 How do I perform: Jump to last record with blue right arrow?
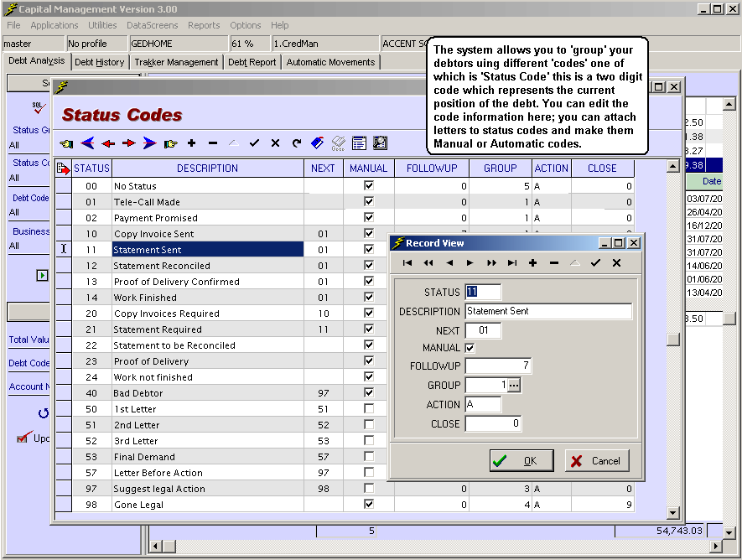coord(149,143)
